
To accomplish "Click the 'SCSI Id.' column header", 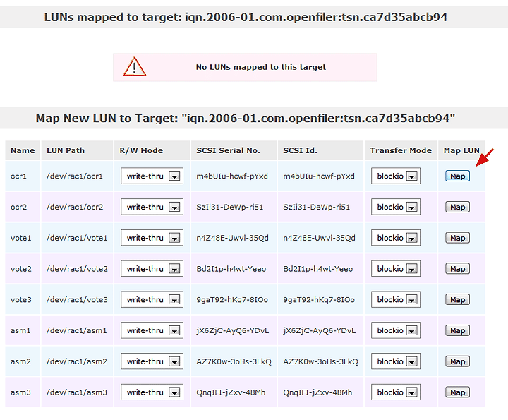I will pyautogui.click(x=321, y=150).
